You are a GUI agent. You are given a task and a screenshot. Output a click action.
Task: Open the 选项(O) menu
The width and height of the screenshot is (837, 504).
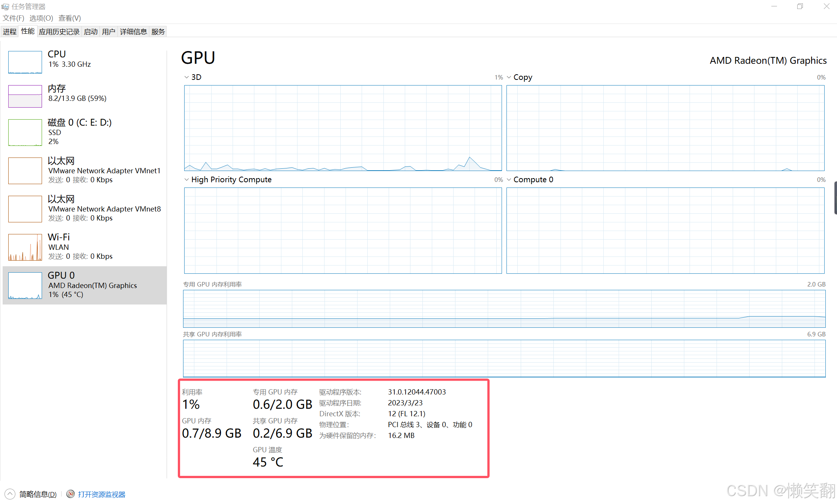41,18
